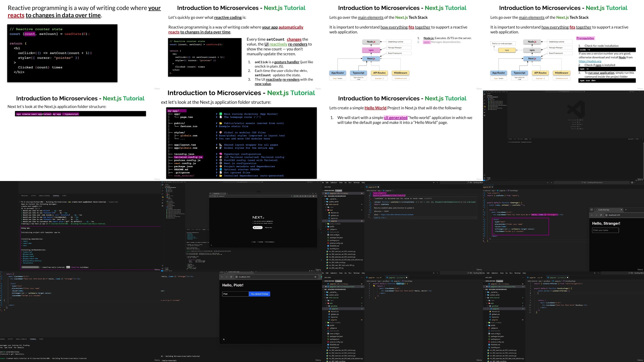
Task: Open the Run menu in the Hello World HomePage window
Action: [x=350, y=273]
